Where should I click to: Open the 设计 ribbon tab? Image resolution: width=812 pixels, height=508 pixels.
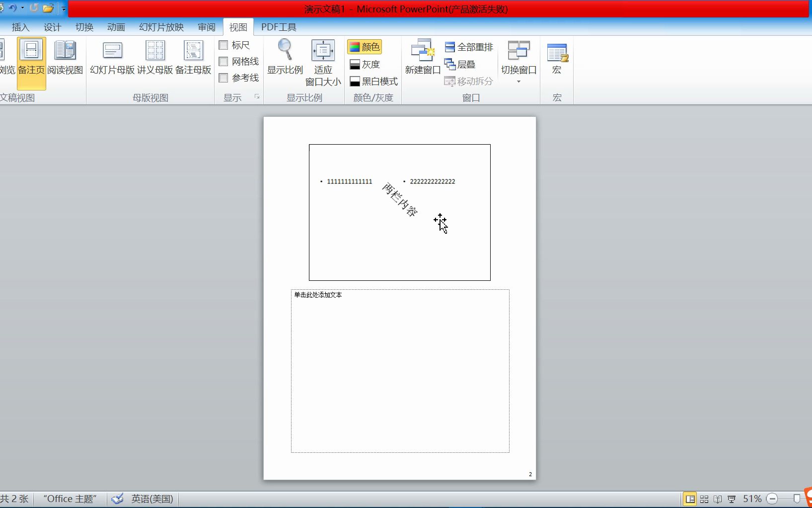coord(52,27)
